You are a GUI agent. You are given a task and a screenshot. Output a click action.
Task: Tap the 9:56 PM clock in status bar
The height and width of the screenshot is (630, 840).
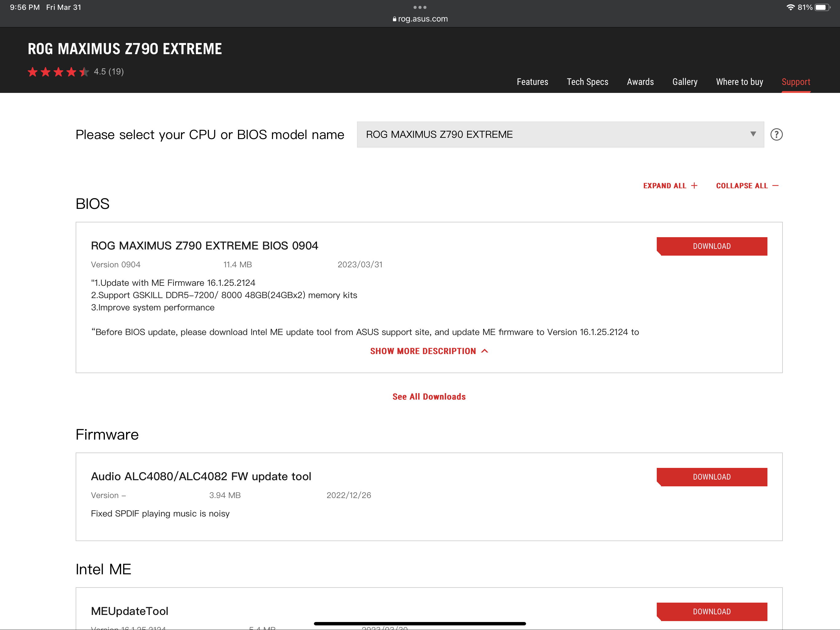coord(25,7)
